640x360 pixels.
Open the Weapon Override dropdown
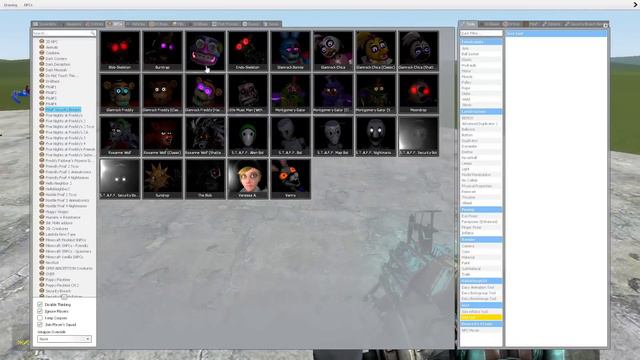pos(64,339)
